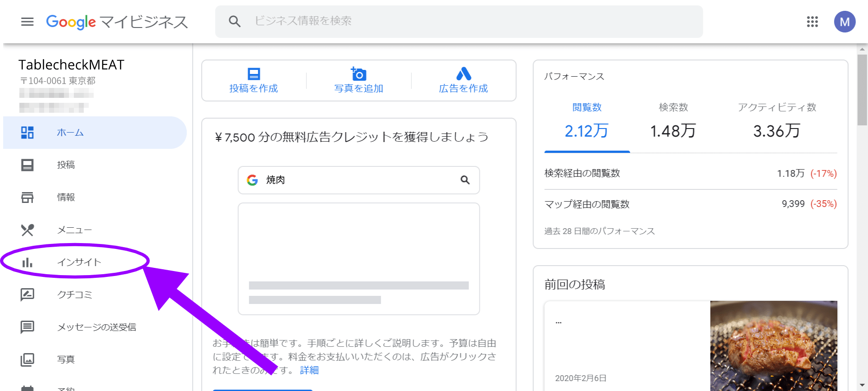The width and height of the screenshot is (868, 391).
Task: Focus the ビジネス情報を検索 search field
Action: click(459, 21)
